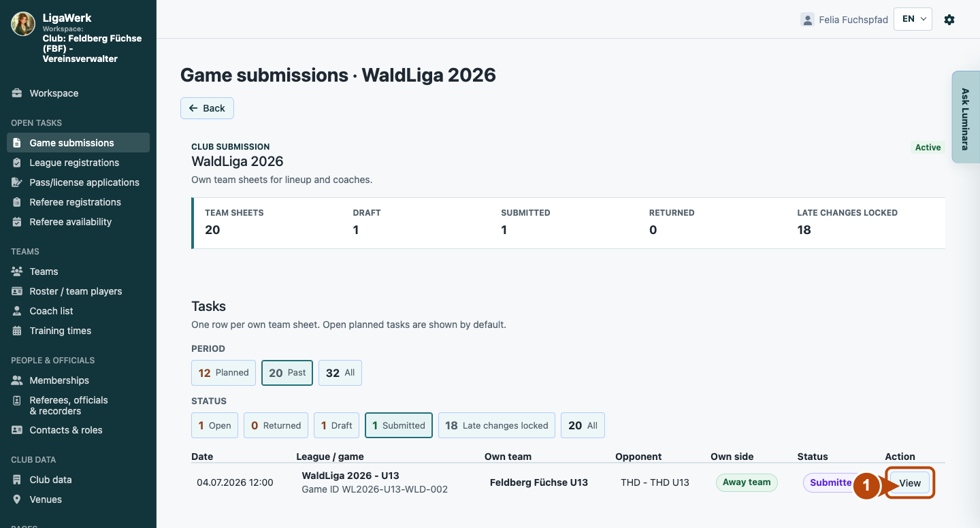The image size is (980, 528).
Task: Filter status by Returned
Action: 276,425
